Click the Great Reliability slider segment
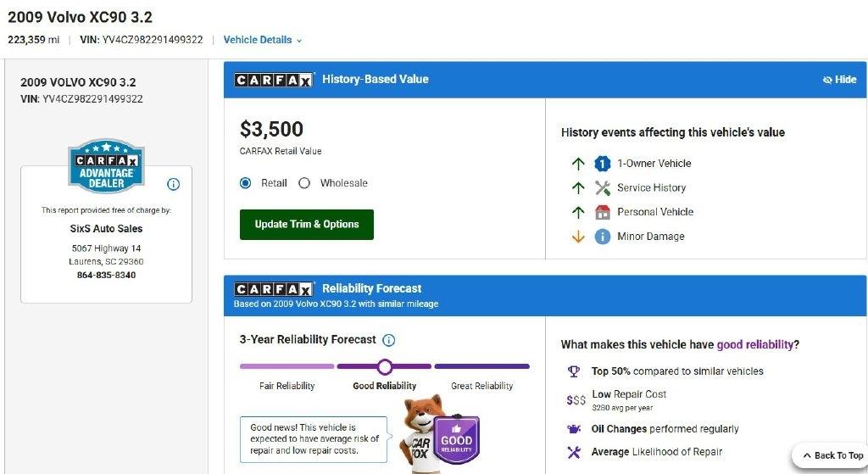868x474 pixels. click(x=481, y=366)
